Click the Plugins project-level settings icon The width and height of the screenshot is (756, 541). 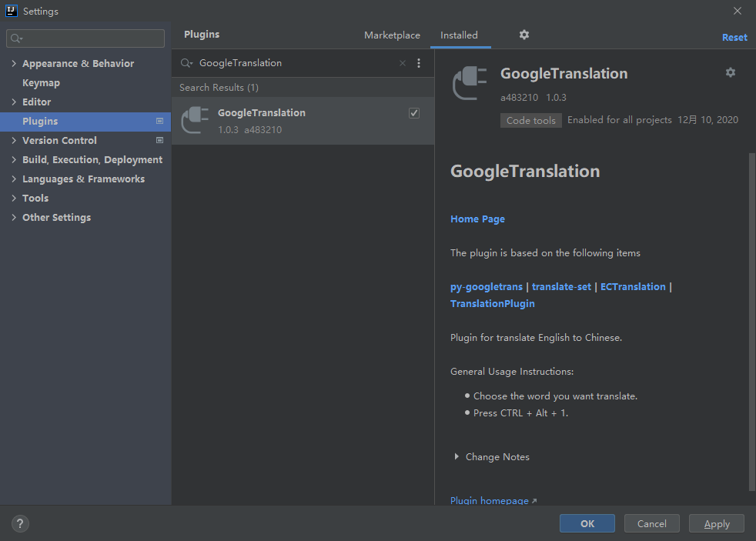click(160, 121)
